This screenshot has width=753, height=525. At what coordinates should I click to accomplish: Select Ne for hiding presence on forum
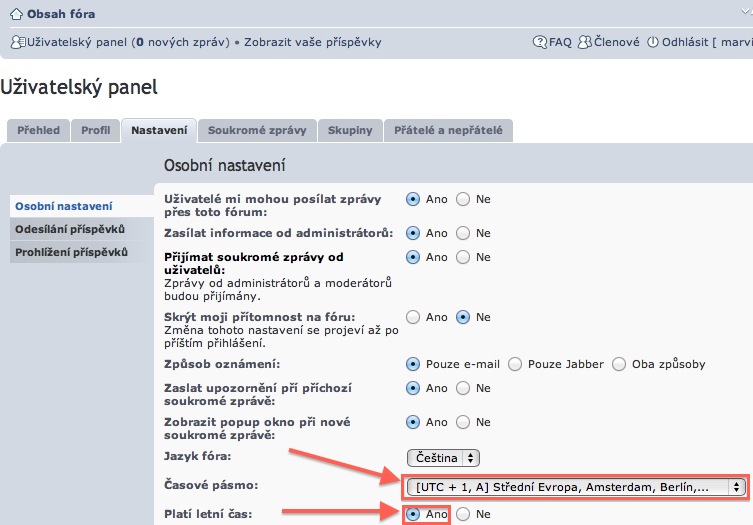pos(463,317)
